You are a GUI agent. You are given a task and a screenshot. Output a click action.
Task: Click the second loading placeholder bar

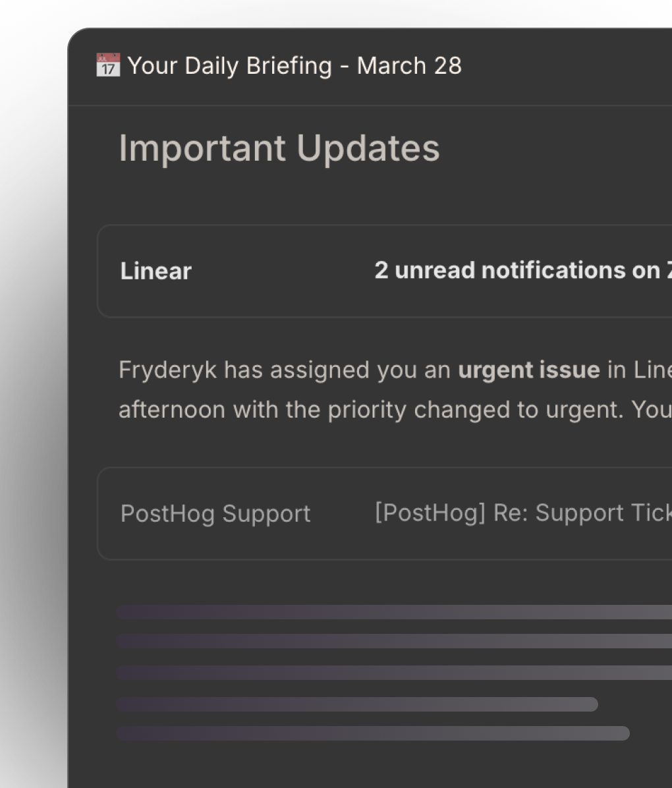coord(394,641)
